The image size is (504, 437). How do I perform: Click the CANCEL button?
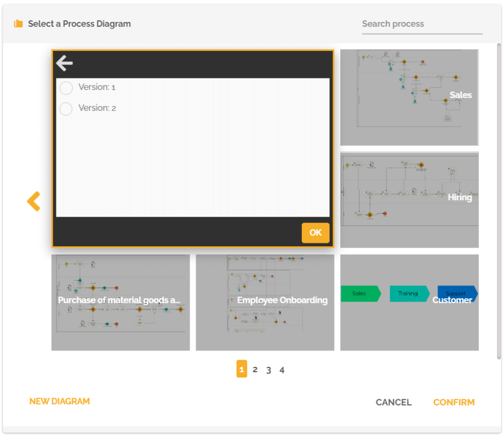pyautogui.click(x=393, y=402)
